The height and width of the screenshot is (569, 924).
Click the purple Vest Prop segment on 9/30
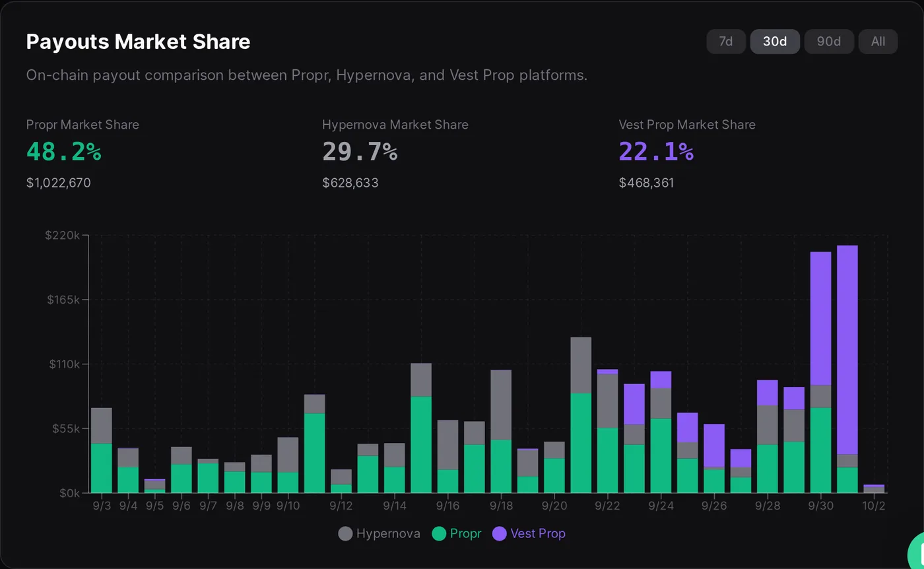click(x=820, y=319)
